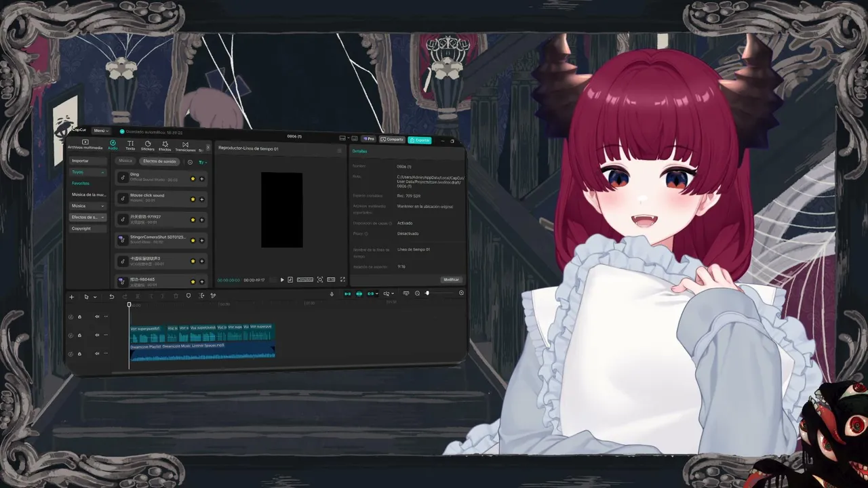Open the green filter dropdown
This screenshot has height=488, width=868.
pyautogui.click(x=202, y=162)
